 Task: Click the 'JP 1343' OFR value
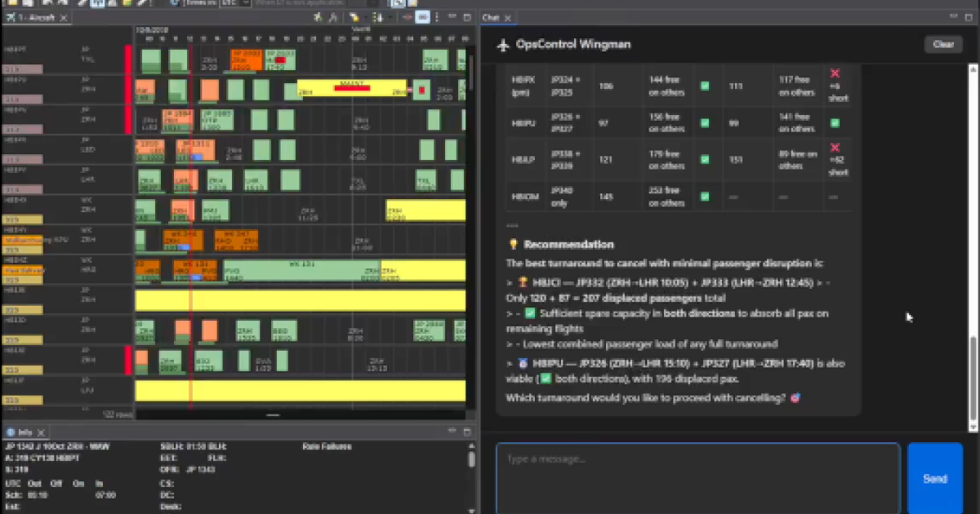tap(200, 470)
